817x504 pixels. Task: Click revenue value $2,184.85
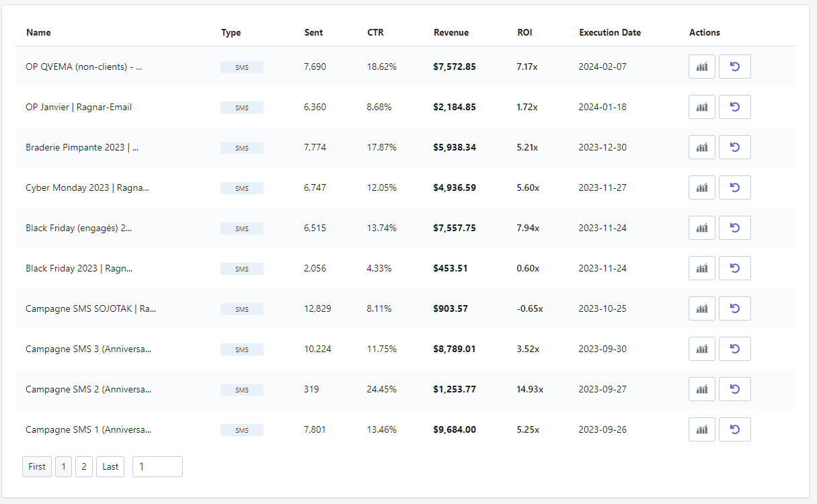point(455,107)
